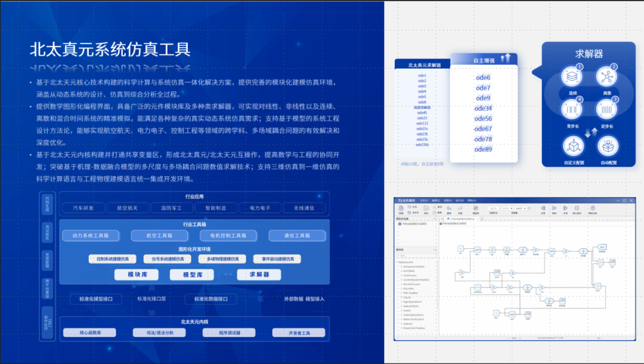Click the 连续 continuous solver icon
The height and width of the screenshot is (364, 644).
pos(572,77)
